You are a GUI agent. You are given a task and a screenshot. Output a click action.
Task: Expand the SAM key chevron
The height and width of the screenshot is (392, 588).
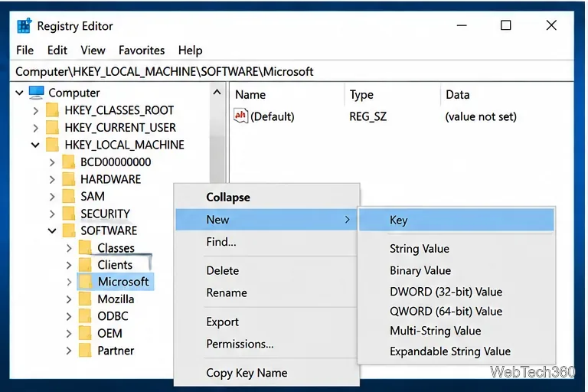pyautogui.click(x=52, y=197)
